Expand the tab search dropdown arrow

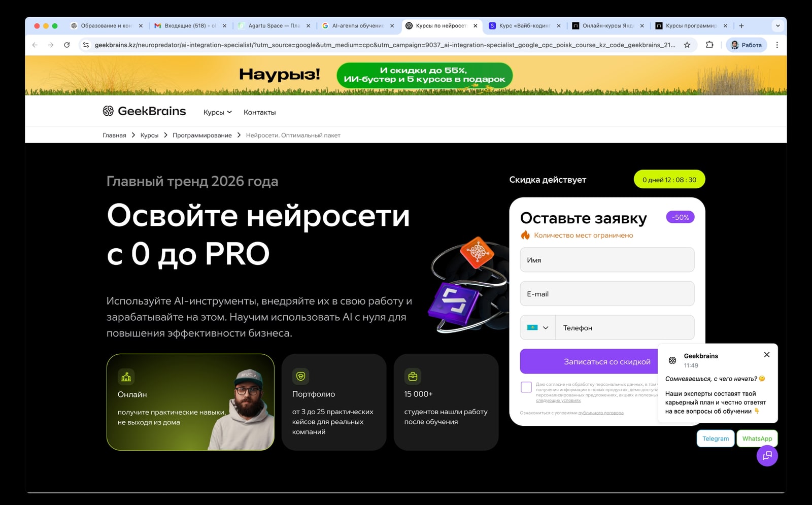(777, 26)
